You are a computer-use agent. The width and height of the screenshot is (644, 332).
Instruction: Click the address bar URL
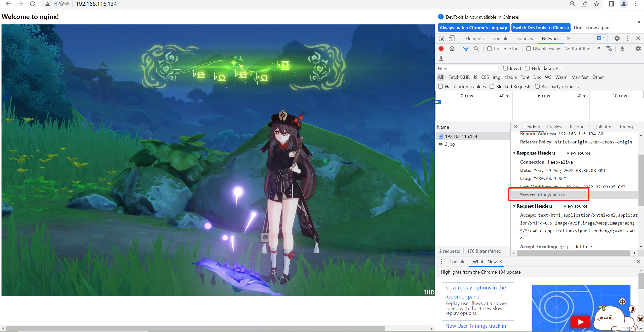click(x=96, y=4)
